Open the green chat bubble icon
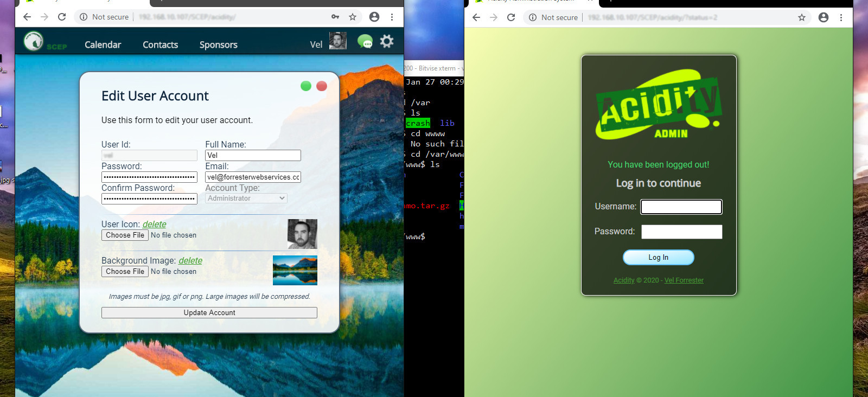The width and height of the screenshot is (868, 397). tap(365, 41)
